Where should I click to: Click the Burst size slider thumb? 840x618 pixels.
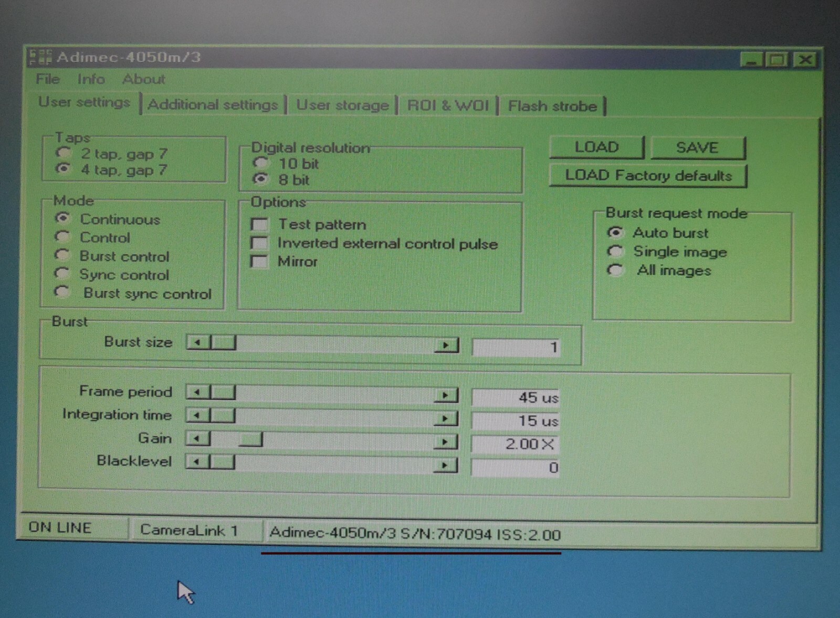pos(223,342)
